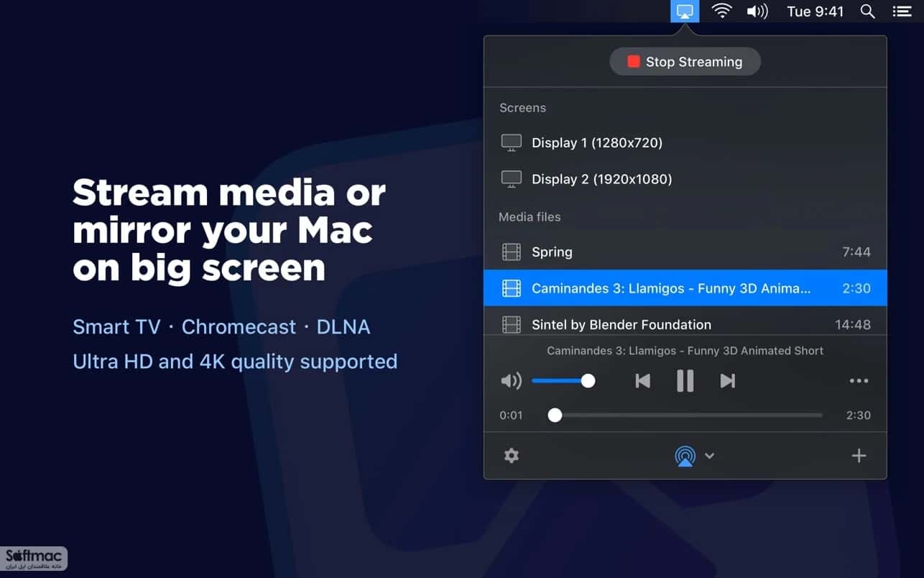Open the streaming app menu bar icon
924x578 pixels.
685,12
